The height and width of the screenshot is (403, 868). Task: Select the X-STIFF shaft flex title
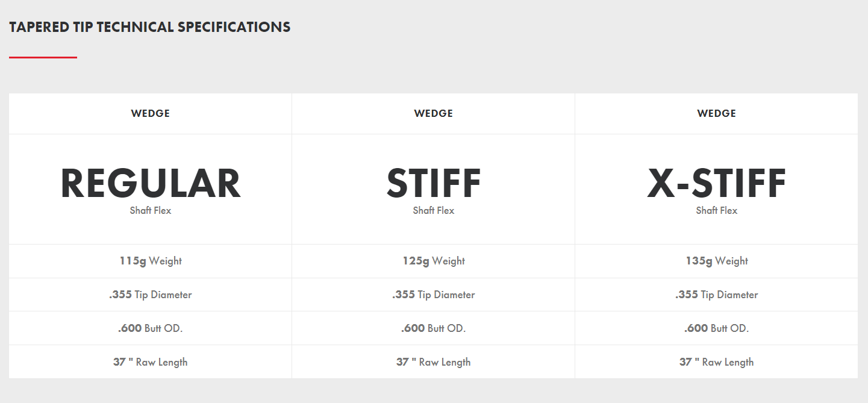pyautogui.click(x=717, y=184)
